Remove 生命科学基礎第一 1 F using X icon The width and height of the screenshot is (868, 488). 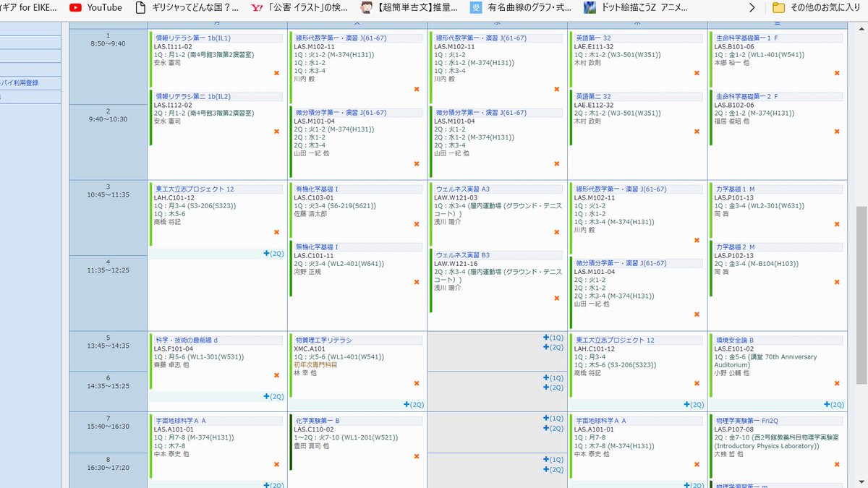point(837,73)
